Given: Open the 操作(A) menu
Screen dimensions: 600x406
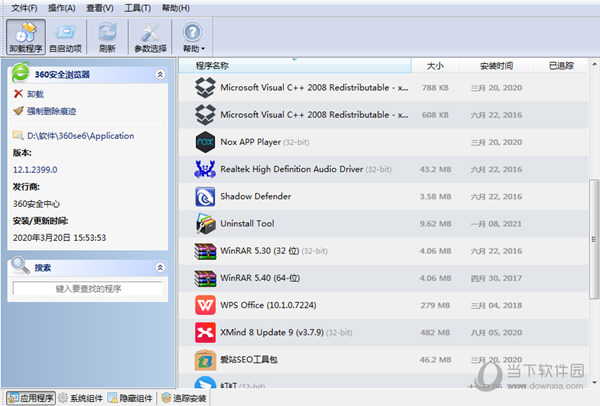Looking at the screenshot, I should [62, 8].
